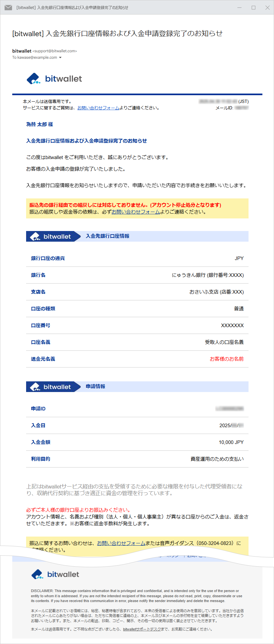Click bitwallet badge in 申請情報 header

(53, 387)
